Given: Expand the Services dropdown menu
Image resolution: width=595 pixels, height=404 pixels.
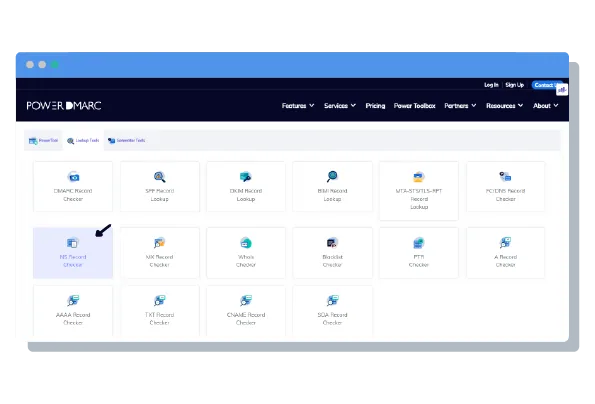Looking at the screenshot, I should (340, 106).
